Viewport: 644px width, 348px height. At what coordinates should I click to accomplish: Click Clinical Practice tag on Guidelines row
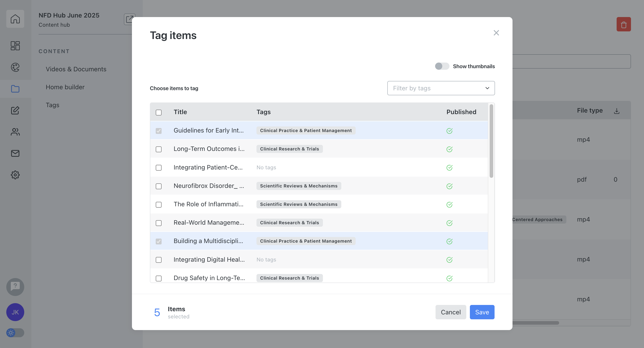point(306,130)
